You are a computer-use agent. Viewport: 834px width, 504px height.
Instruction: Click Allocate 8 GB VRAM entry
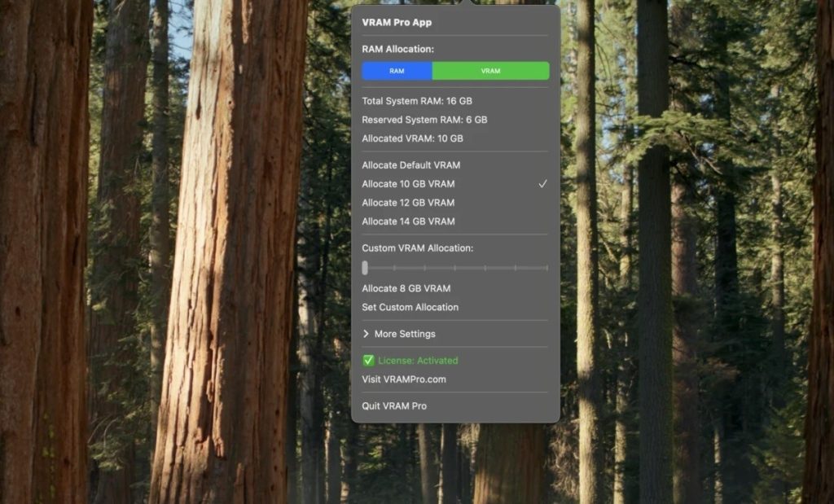point(406,288)
